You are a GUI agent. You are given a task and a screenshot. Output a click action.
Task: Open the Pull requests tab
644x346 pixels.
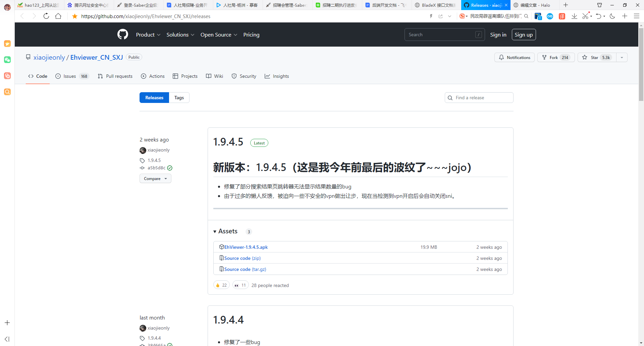point(115,76)
